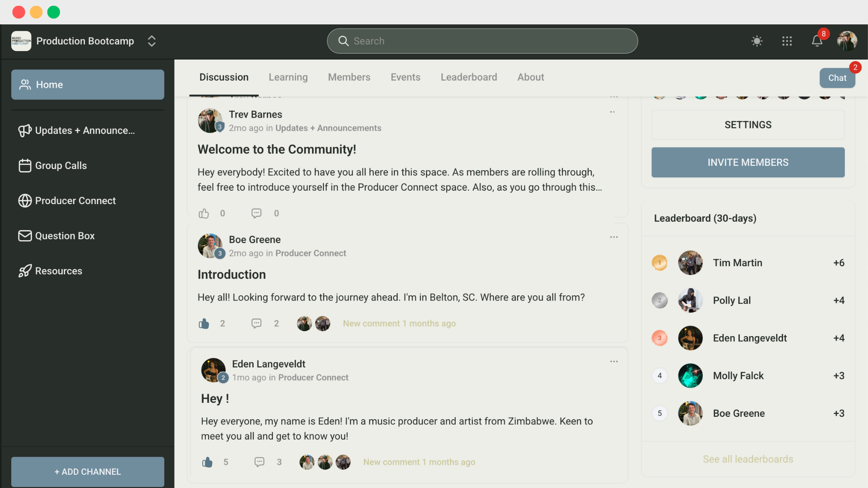
Task: Click the magnifier icon in search bar
Action: tap(344, 41)
